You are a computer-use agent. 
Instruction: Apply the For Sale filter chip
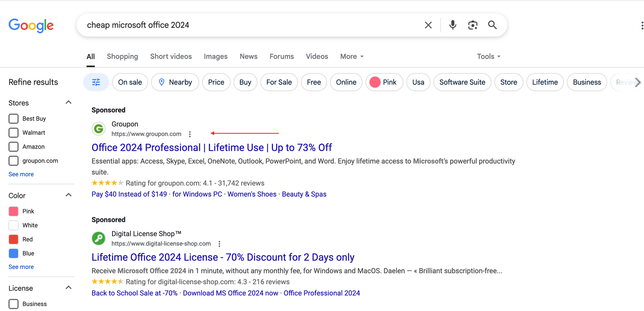279,82
